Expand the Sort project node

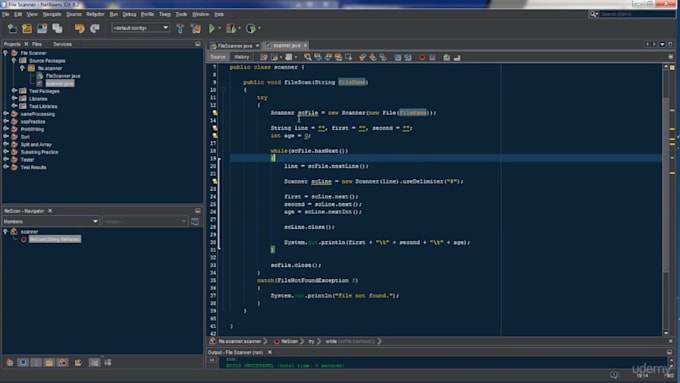point(6,137)
